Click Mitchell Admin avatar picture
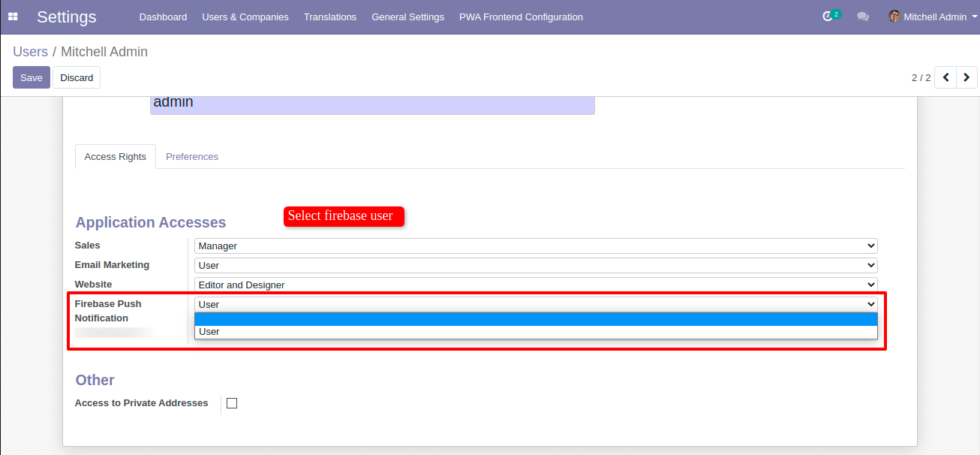 (894, 17)
